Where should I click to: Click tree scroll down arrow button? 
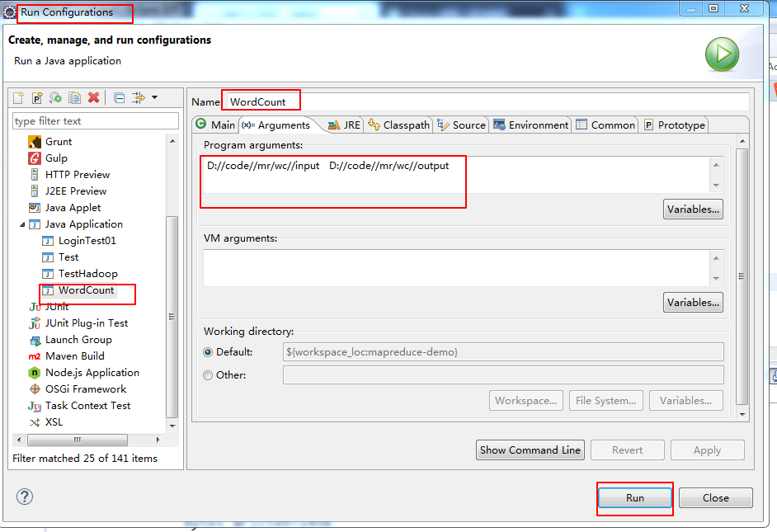tap(172, 426)
